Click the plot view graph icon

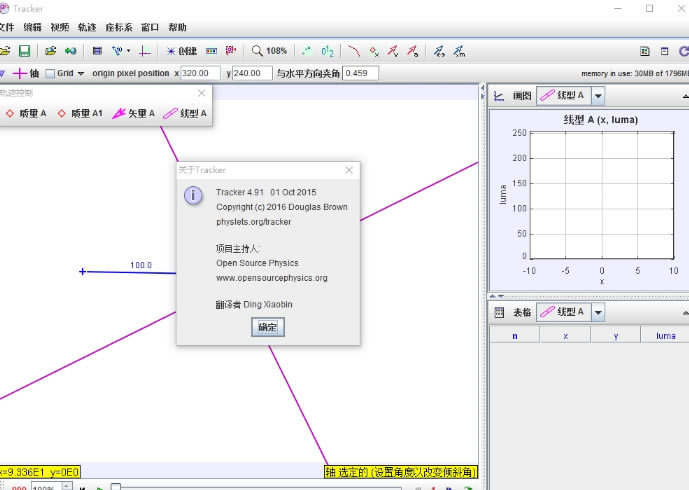click(x=499, y=96)
